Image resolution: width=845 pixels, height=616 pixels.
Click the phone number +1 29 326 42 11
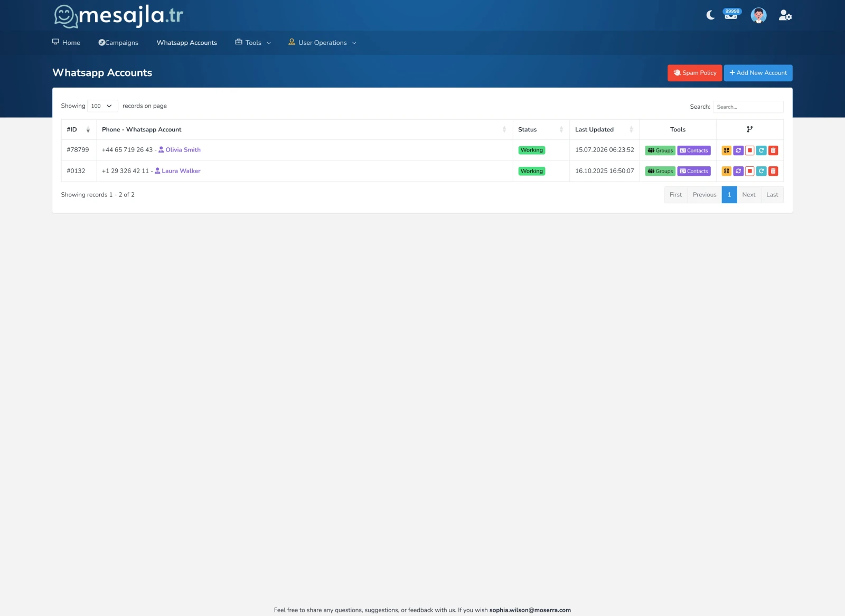(125, 171)
